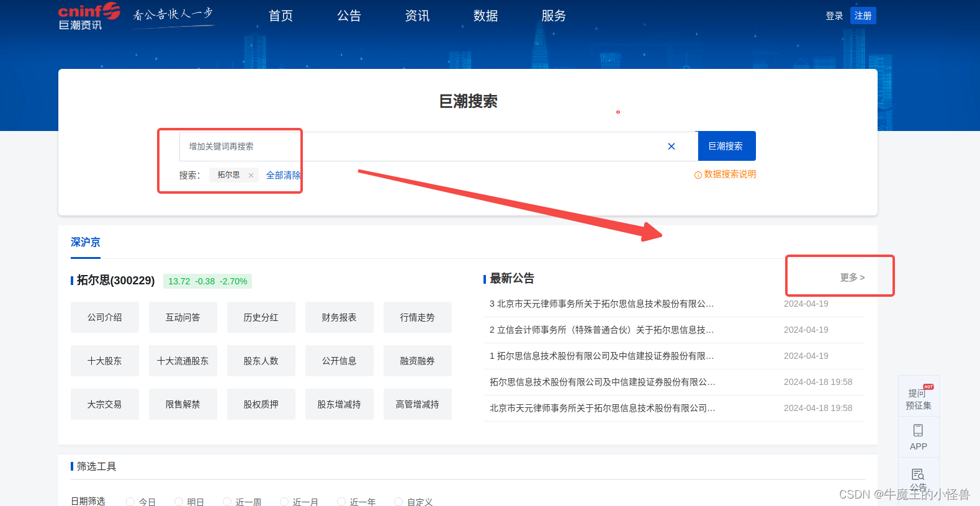Select the 近一年 date filter radio
Viewport: 980px width, 506px height.
tap(341, 502)
